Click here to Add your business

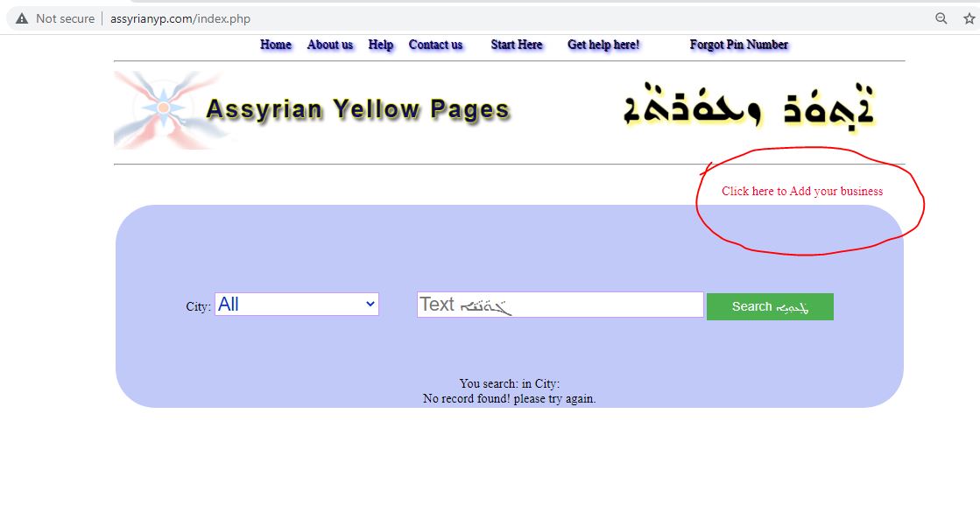(801, 191)
